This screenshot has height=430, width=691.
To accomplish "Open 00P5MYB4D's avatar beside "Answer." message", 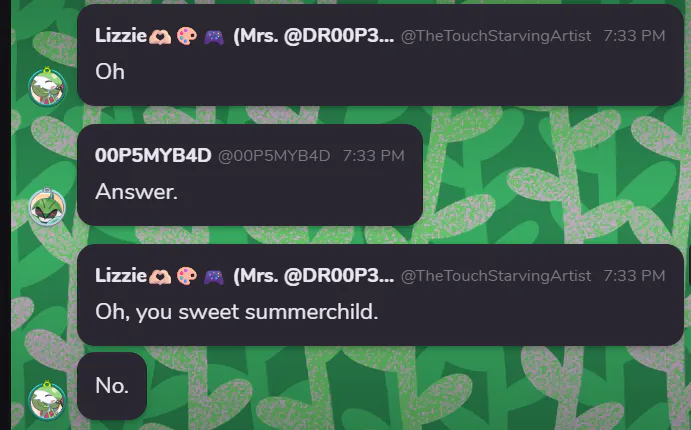I will coord(47,207).
